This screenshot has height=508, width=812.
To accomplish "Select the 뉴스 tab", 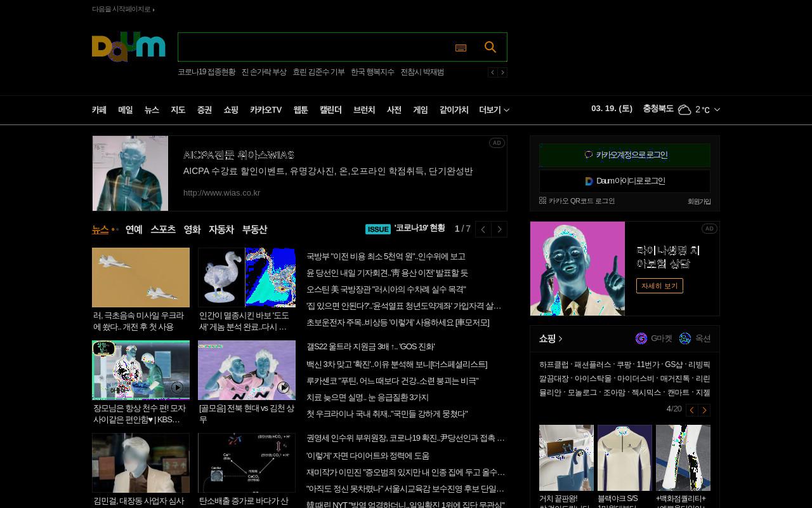I will 100,229.
